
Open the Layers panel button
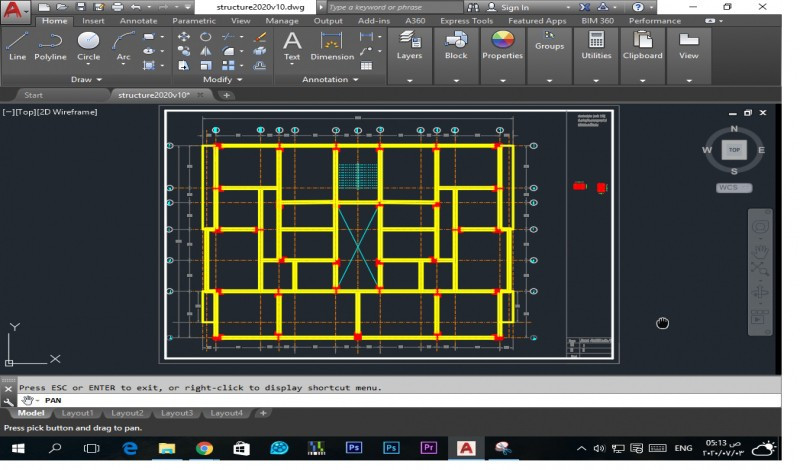tap(409, 46)
